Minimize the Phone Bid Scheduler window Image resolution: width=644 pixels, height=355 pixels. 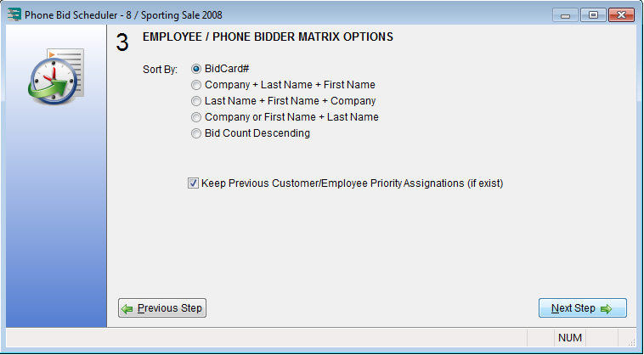coord(566,14)
